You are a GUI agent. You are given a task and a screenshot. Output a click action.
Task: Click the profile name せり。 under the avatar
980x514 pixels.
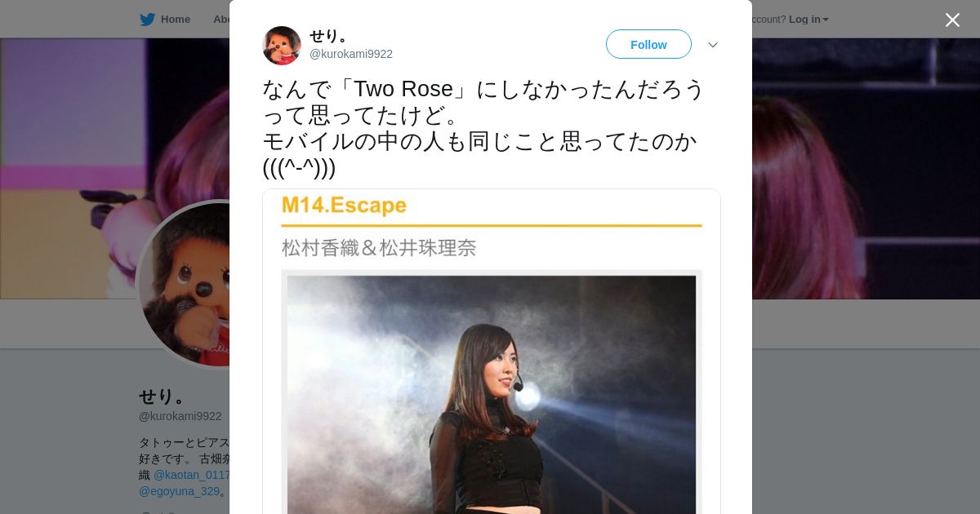163,397
